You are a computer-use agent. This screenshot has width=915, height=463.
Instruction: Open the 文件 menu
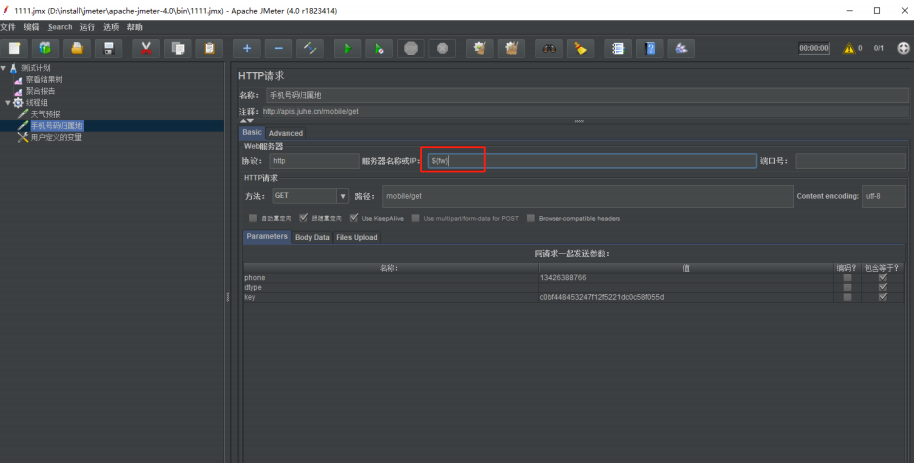(x=8, y=27)
